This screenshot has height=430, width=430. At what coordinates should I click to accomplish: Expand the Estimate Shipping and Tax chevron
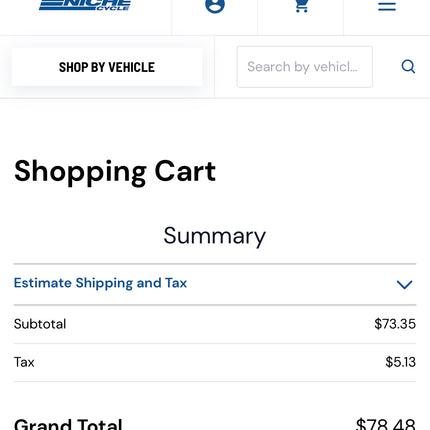404,284
